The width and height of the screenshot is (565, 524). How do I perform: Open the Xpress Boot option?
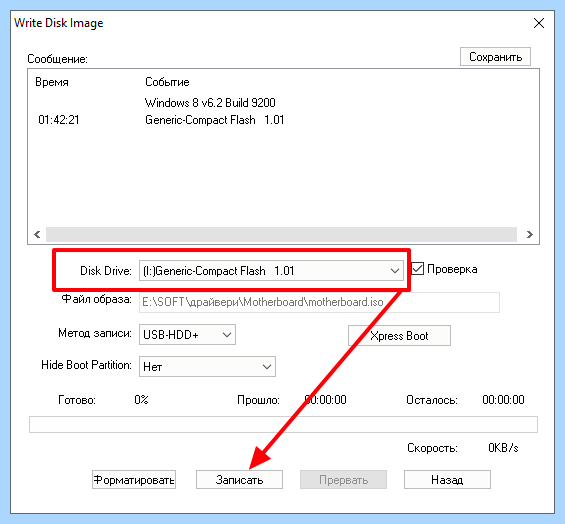pyautogui.click(x=399, y=336)
